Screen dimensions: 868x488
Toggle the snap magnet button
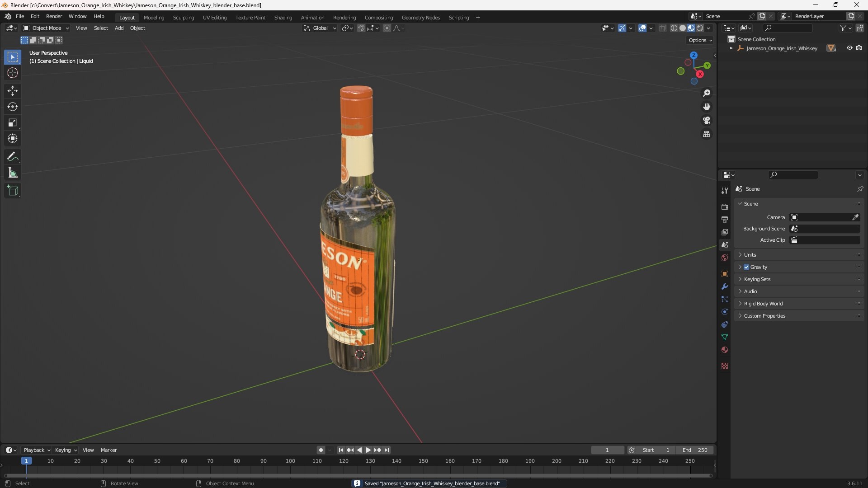pos(361,28)
